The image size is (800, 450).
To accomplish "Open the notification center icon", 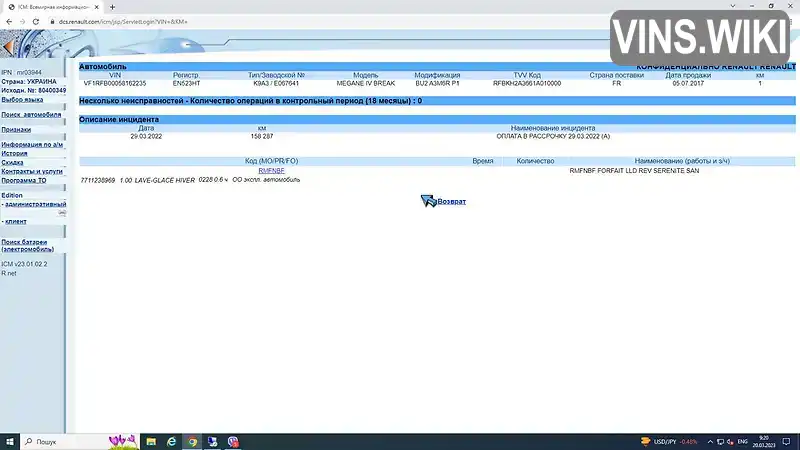I will (x=787, y=441).
